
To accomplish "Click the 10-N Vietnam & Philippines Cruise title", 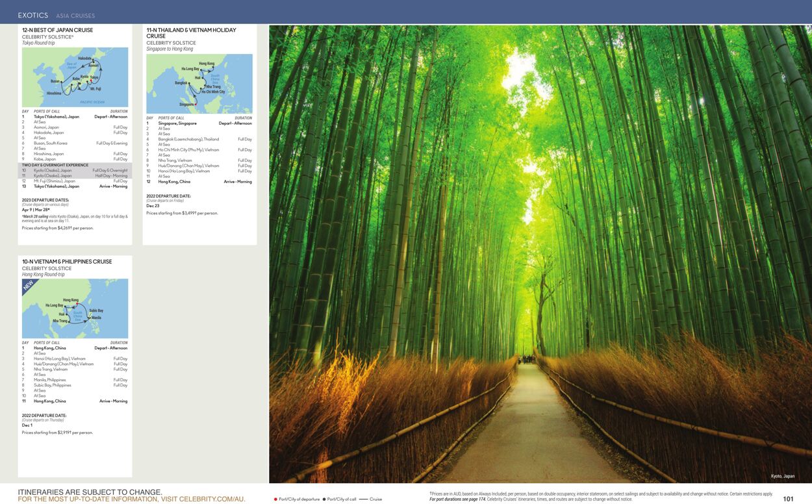I will point(67,262).
